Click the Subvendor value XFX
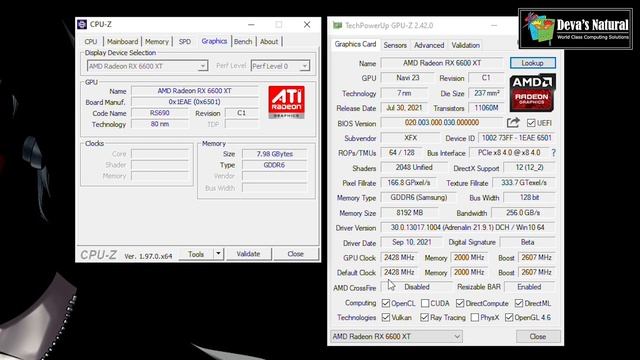Image resolution: width=640 pixels, height=360 pixels. coord(410,138)
